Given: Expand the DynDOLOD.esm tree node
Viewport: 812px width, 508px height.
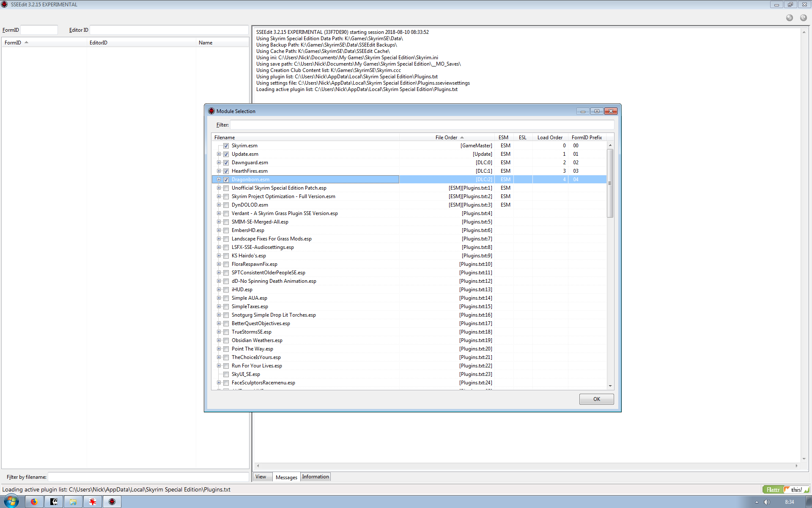Looking at the screenshot, I should (219, 205).
